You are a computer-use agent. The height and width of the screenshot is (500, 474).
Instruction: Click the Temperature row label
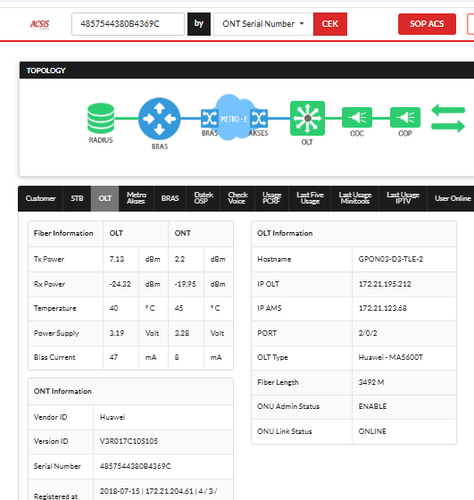pos(55,308)
